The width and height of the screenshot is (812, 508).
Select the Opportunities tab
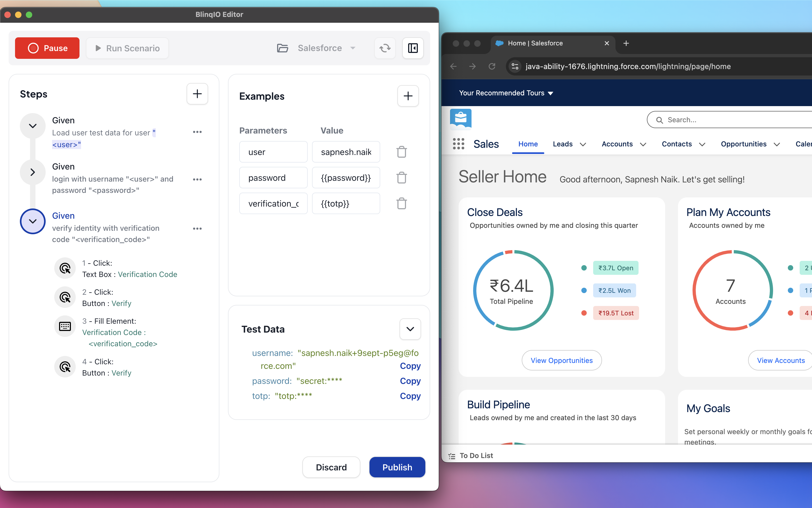[744, 144]
